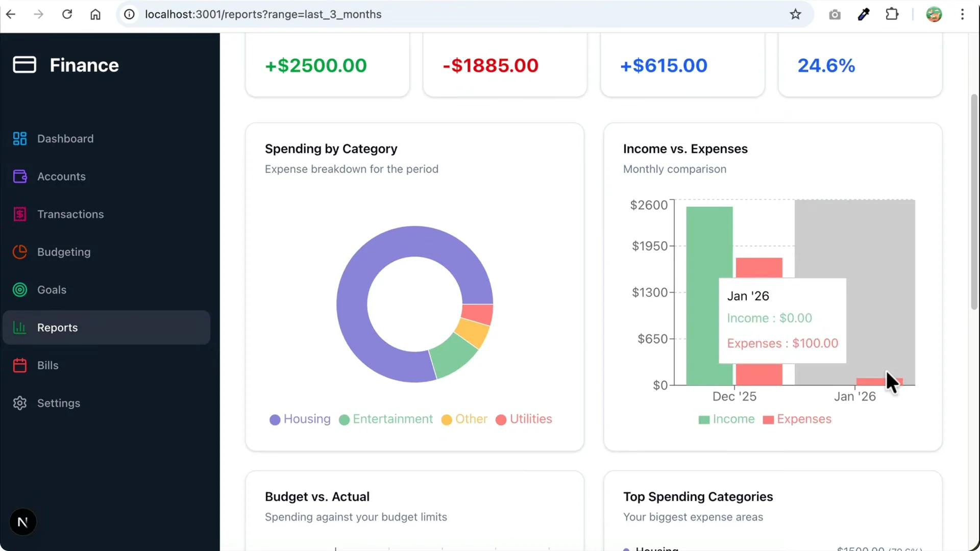
Task: Click the Dashboard grid icon in sidebar
Action: (19, 139)
